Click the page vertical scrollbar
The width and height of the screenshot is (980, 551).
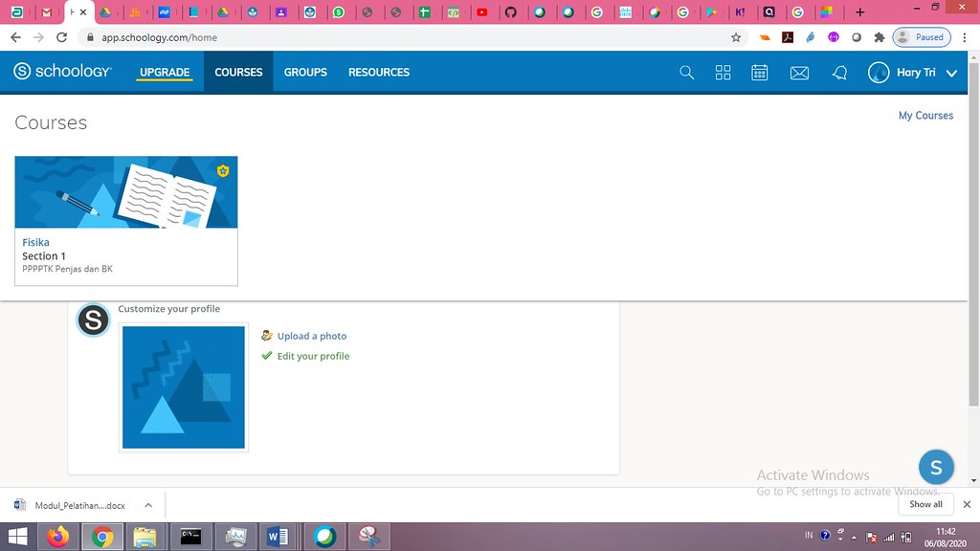click(973, 234)
